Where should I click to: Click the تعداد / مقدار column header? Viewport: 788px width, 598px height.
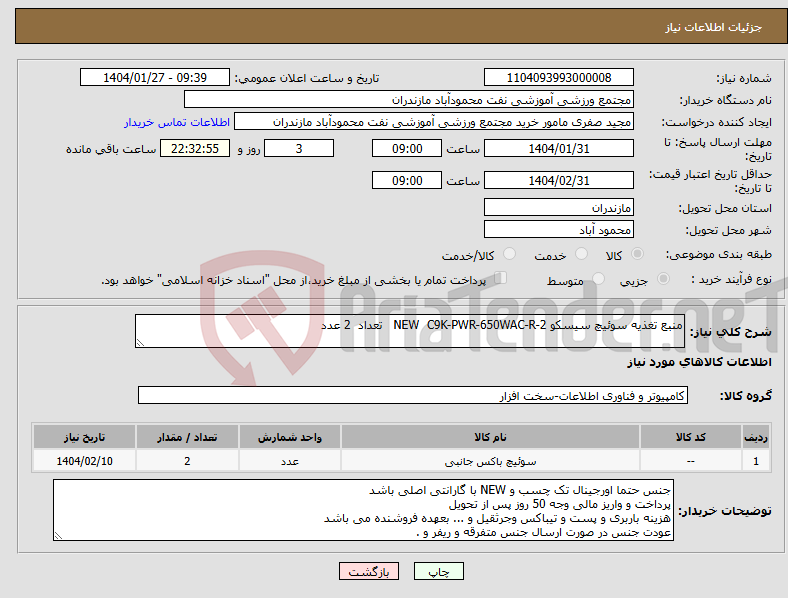coord(187,437)
